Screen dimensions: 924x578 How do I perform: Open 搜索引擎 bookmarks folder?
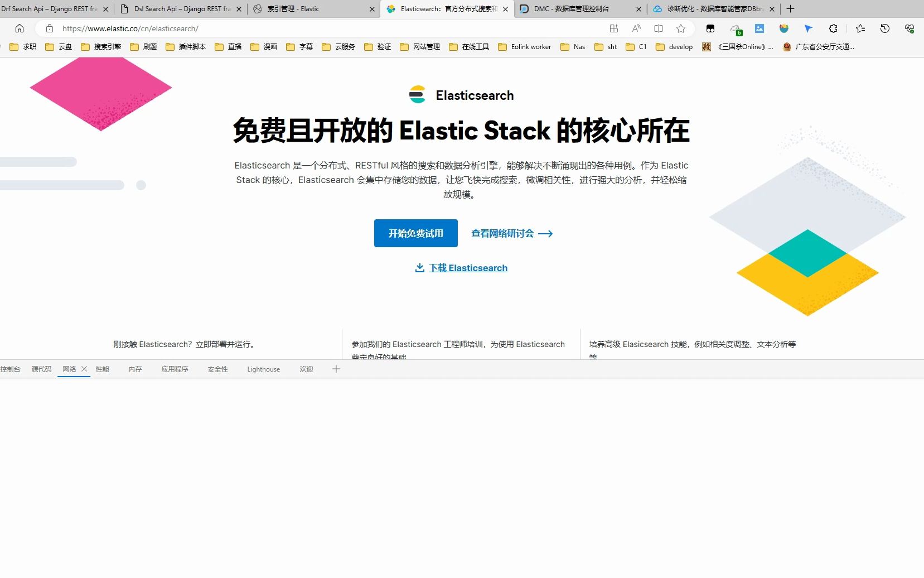click(101, 47)
